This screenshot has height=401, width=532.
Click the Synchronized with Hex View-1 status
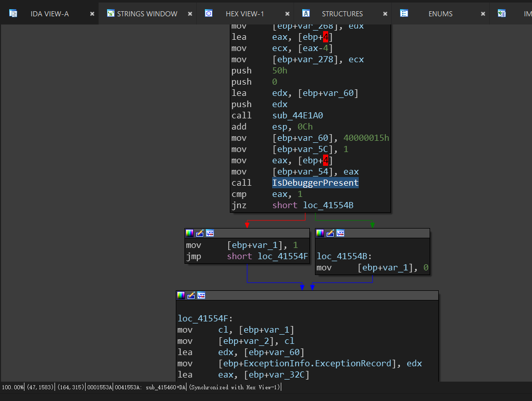[x=234, y=387]
